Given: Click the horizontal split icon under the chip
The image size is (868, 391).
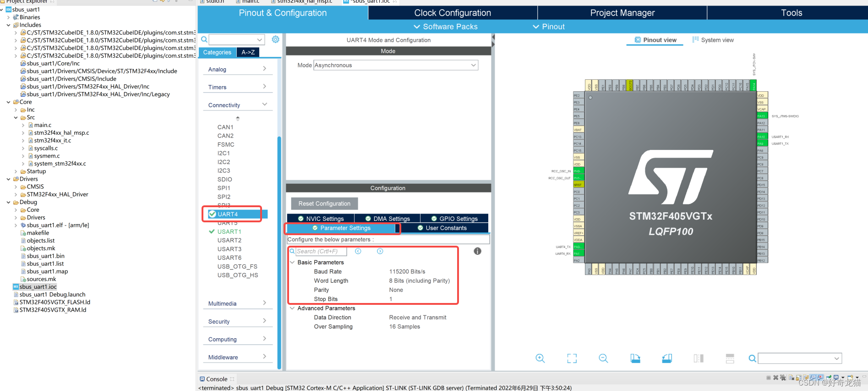Looking at the screenshot, I should [x=730, y=358].
